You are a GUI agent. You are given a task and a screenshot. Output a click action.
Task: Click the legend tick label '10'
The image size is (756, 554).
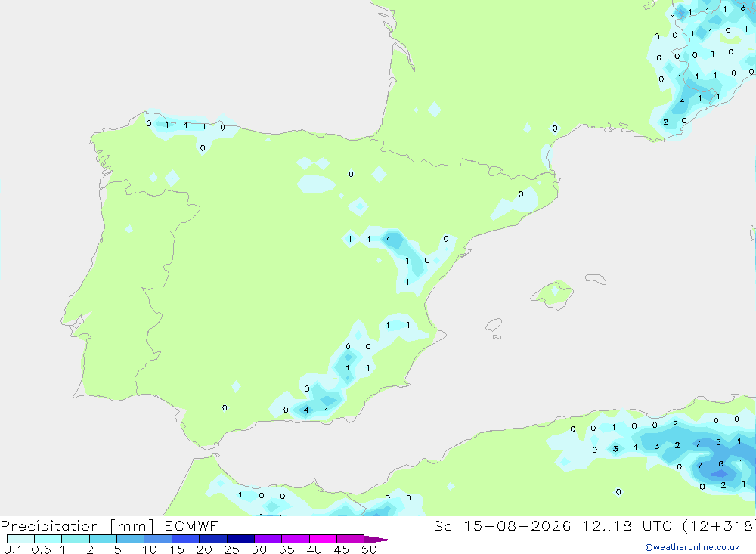click(150, 549)
